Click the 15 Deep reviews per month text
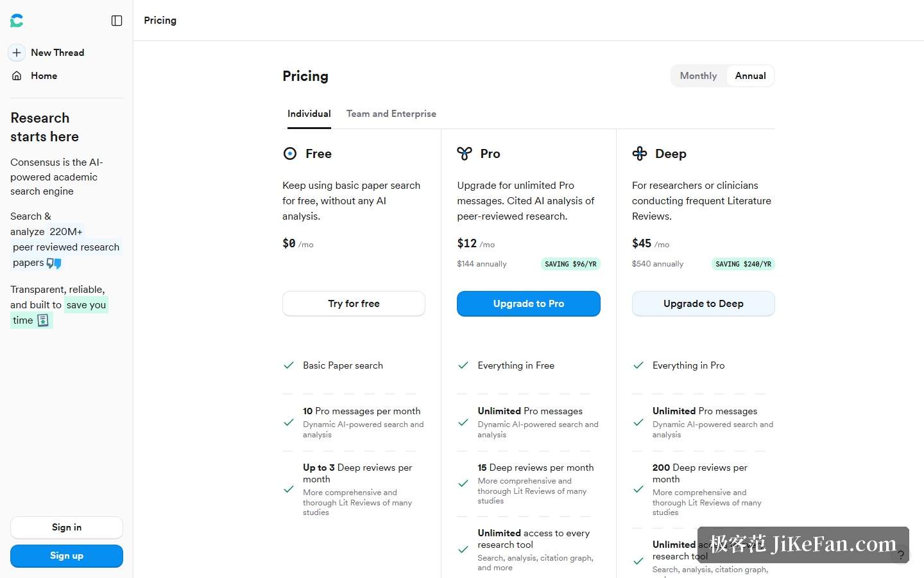This screenshot has width=924, height=578. pyautogui.click(x=536, y=468)
